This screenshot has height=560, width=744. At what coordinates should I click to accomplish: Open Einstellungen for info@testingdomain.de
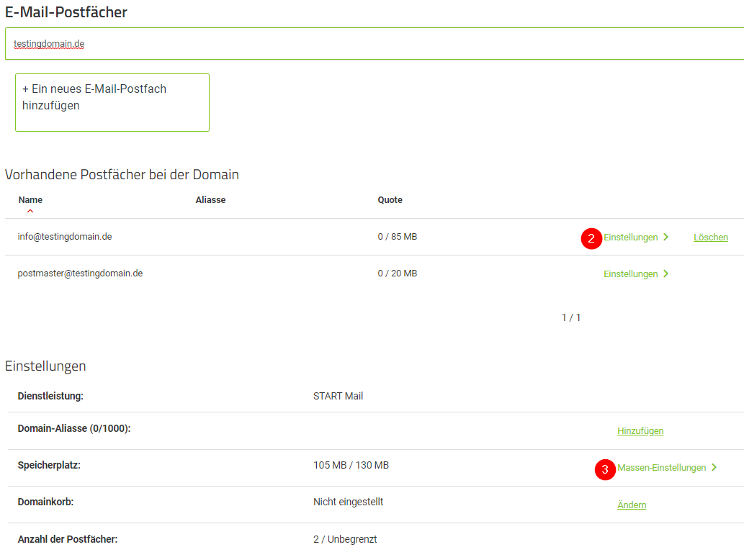click(x=631, y=237)
